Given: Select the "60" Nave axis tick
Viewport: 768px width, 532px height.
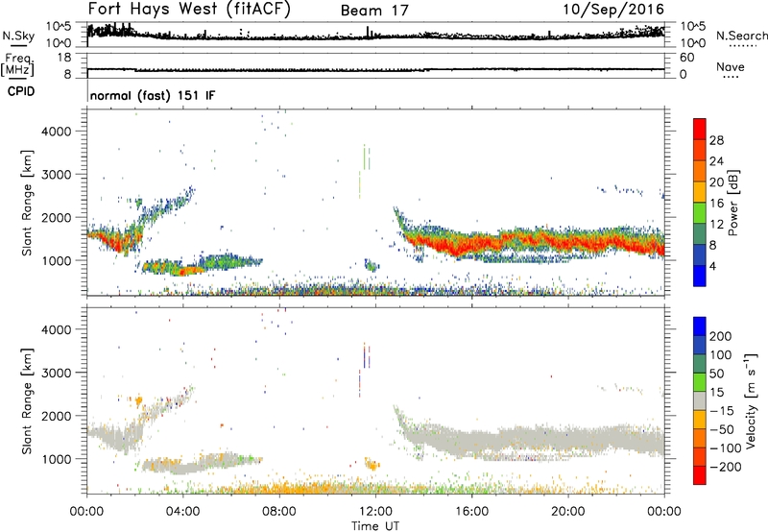Looking at the screenshot, I should (x=686, y=58).
